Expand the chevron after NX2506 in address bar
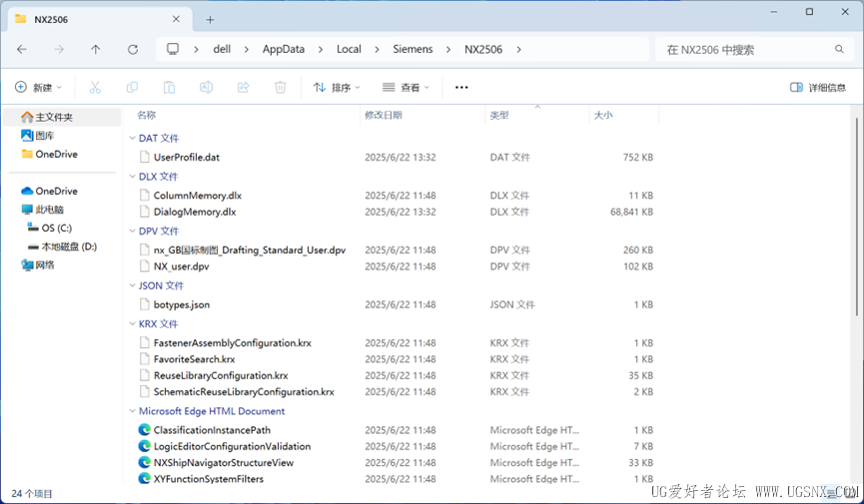 (x=518, y=50)
